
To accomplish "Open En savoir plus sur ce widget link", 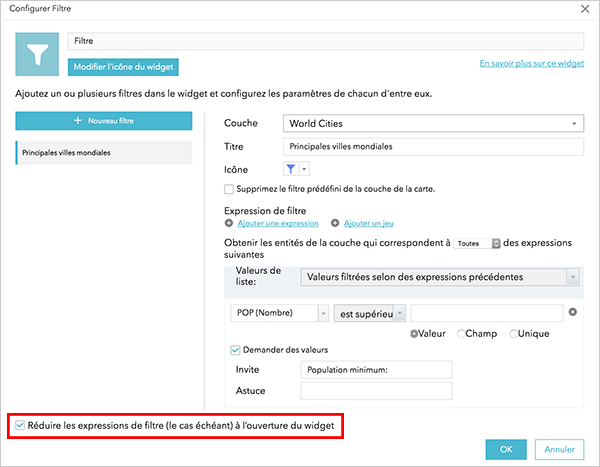I will pyautogui.click(x=531, y=64).
